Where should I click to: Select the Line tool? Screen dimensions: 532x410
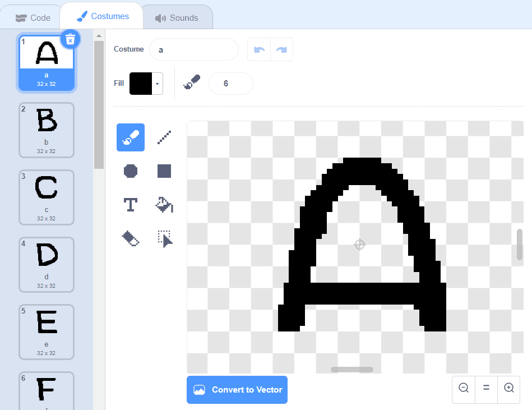pyautogui.click(x=164, y=137)
